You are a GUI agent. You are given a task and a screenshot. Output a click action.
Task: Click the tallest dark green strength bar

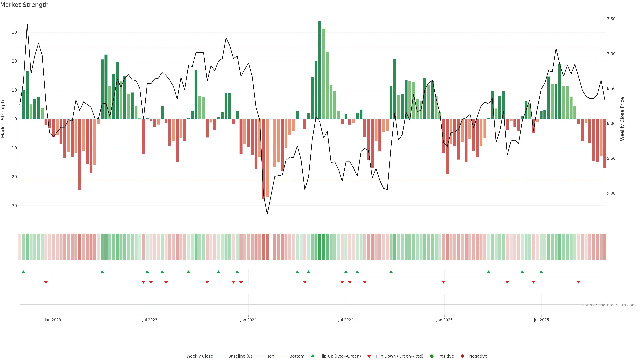tap(320, 70)
